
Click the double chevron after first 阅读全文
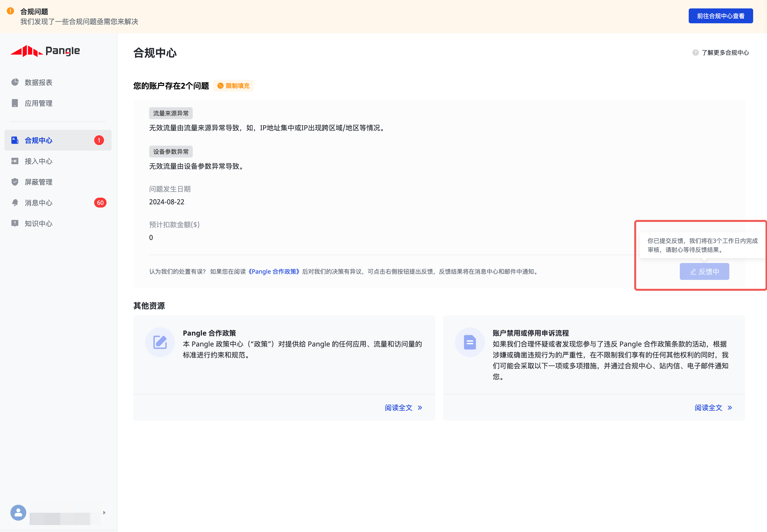(420, 408)
